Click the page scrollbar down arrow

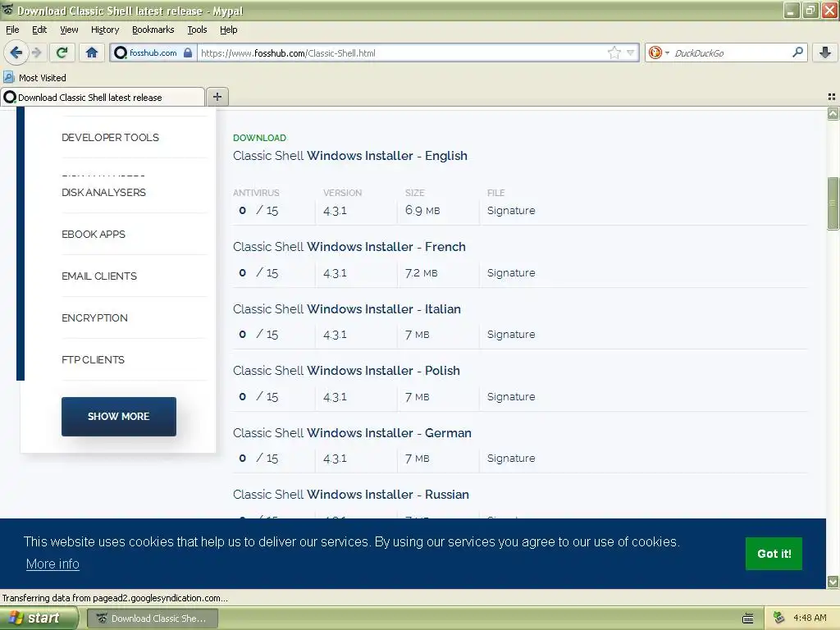[833, 582]
